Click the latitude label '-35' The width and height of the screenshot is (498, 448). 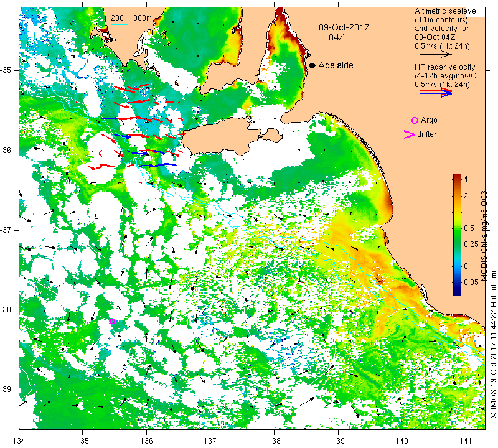pyautogui.click(x=6, y=70)
